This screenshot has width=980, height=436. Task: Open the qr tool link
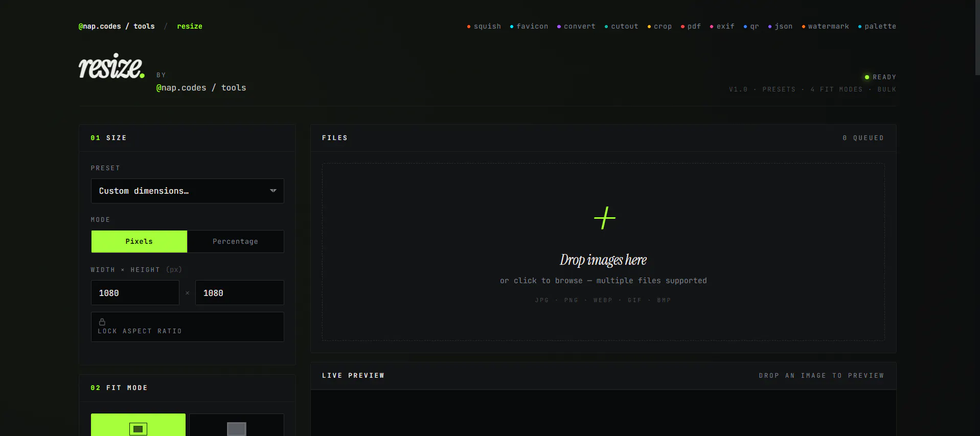pyautogui.click(x=751, y=26)
